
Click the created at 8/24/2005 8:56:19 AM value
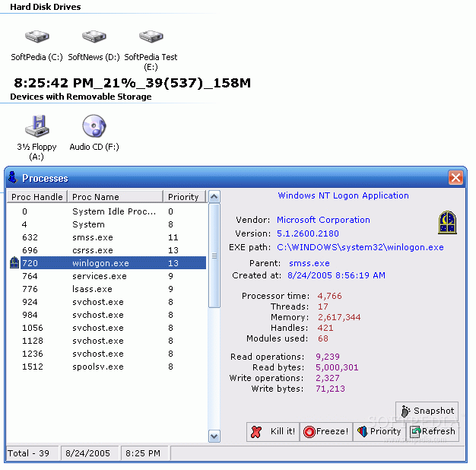point(336,275)
